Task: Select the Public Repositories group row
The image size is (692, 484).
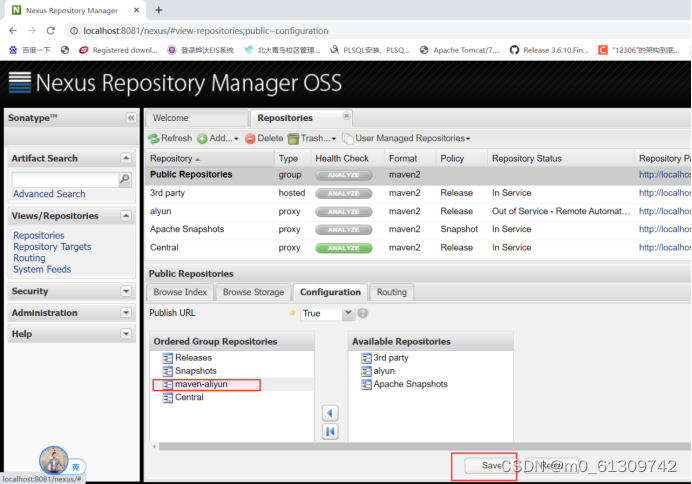Action: pyautogui.click(x=417, y=175)
